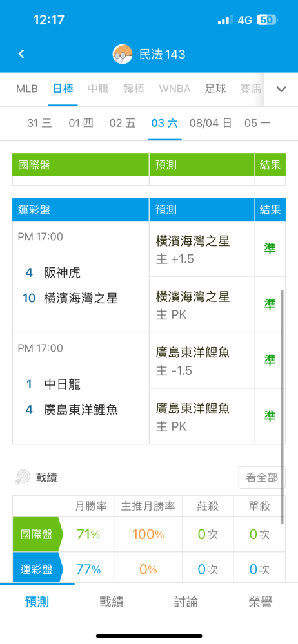Go to the 榮譽 bottom tab
This screenshot has height=644, width=298.
[x=261, y=602]
